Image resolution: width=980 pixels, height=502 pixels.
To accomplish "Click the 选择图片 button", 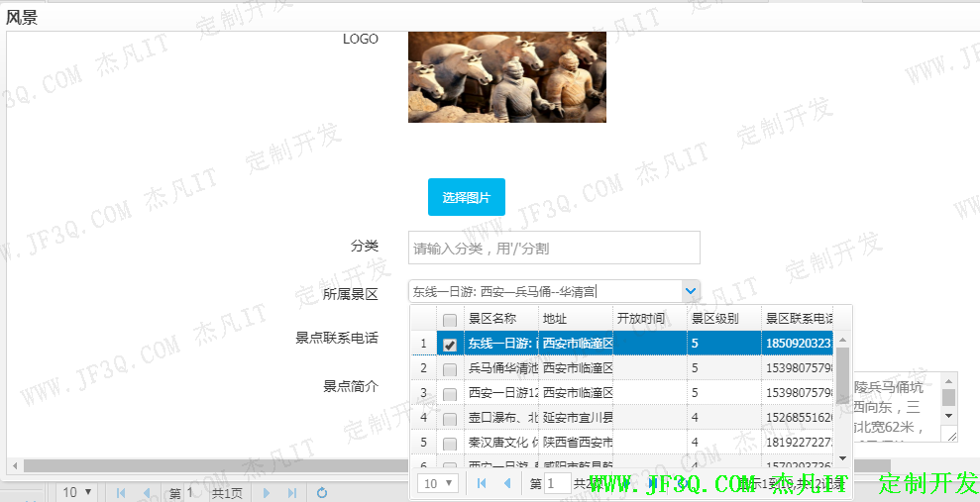I will (x=466, y=197).
